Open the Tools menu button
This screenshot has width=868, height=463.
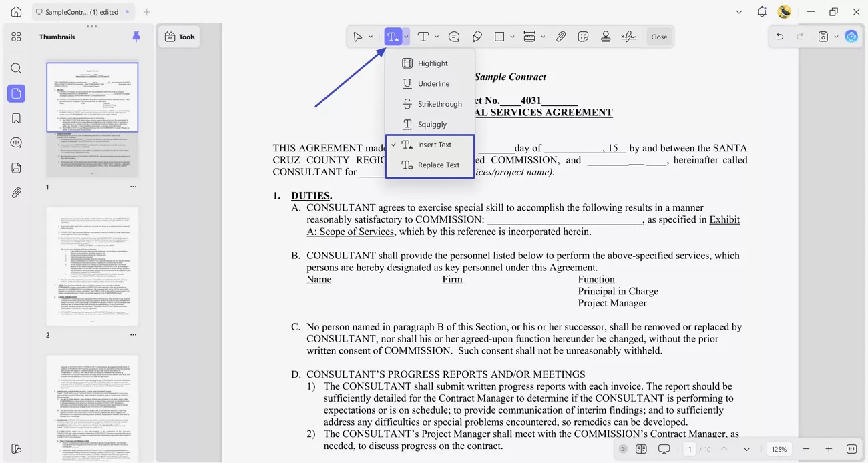(179, 36)
